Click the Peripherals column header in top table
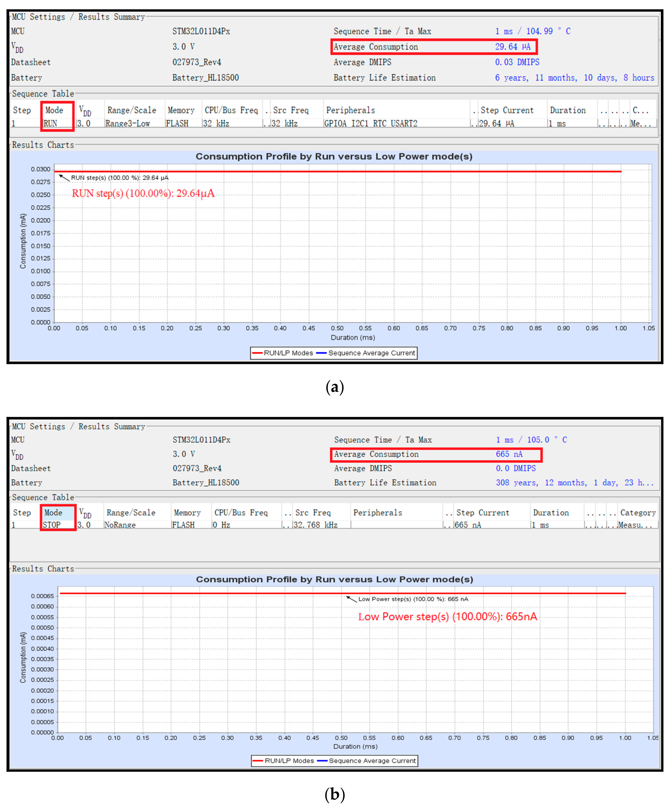 pos(350,110)
